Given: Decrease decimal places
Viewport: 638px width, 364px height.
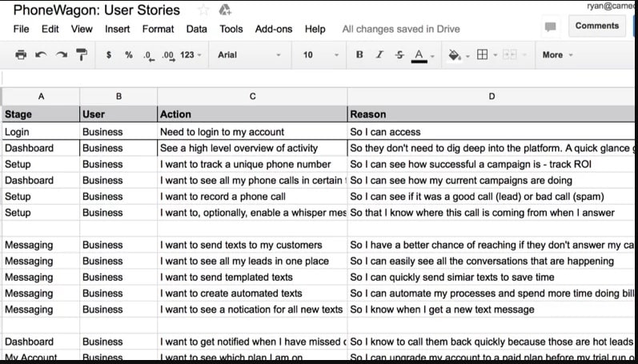Looking at the screenshot, I should coord(149,55).
